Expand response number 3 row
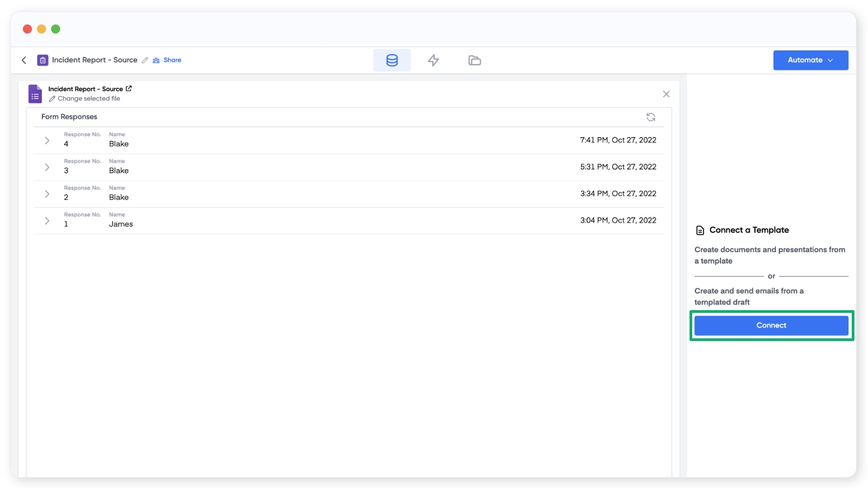Image resolution: width=868 pixels, height=488 pixels. tap(47, 167)
